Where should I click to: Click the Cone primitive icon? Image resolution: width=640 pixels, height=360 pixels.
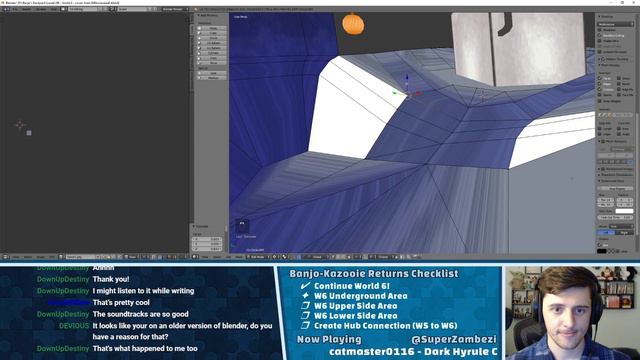pos(200,58)
